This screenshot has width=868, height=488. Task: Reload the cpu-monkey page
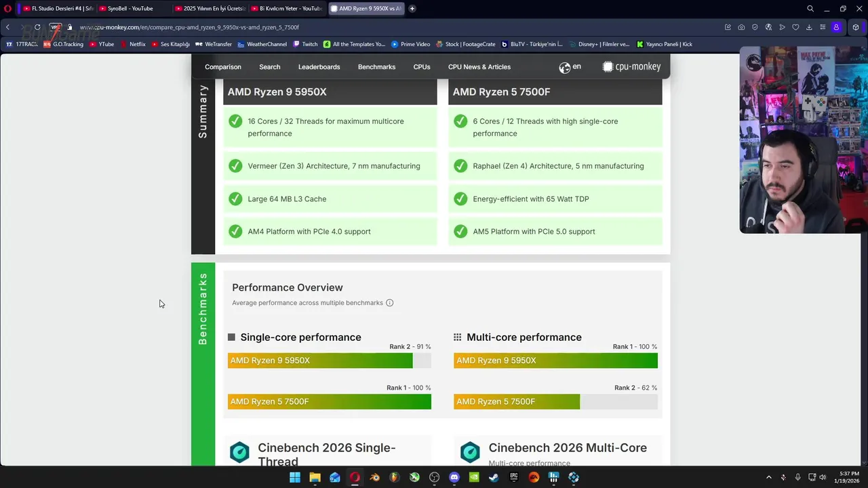(37, 27)
